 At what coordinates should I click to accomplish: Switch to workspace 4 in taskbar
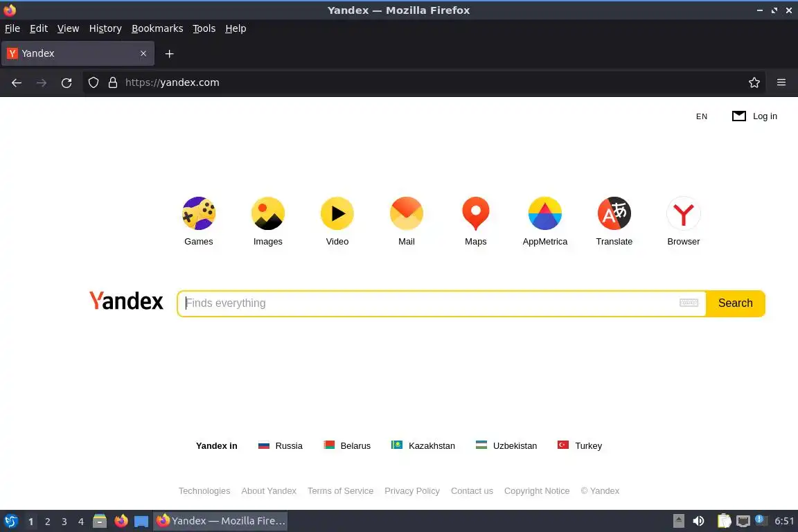coord(81,522)
